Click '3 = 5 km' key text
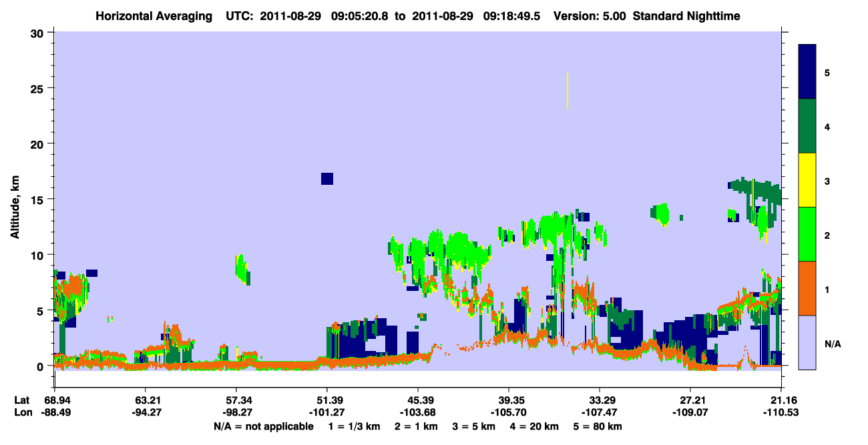The width and height of the screenshot is (868, 445). point(473,426)
